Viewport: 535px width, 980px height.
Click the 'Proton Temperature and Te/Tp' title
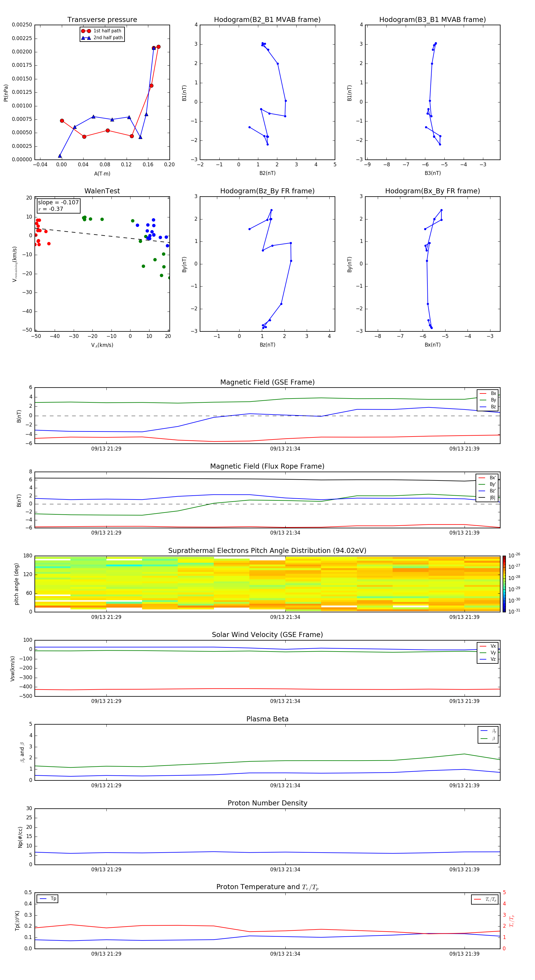[267, 887]
